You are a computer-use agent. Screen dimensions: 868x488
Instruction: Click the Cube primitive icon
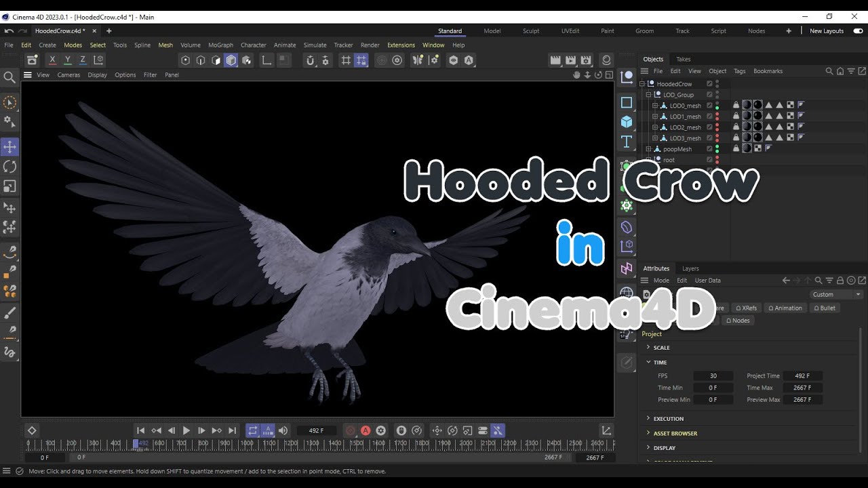[x=627, y=122]
